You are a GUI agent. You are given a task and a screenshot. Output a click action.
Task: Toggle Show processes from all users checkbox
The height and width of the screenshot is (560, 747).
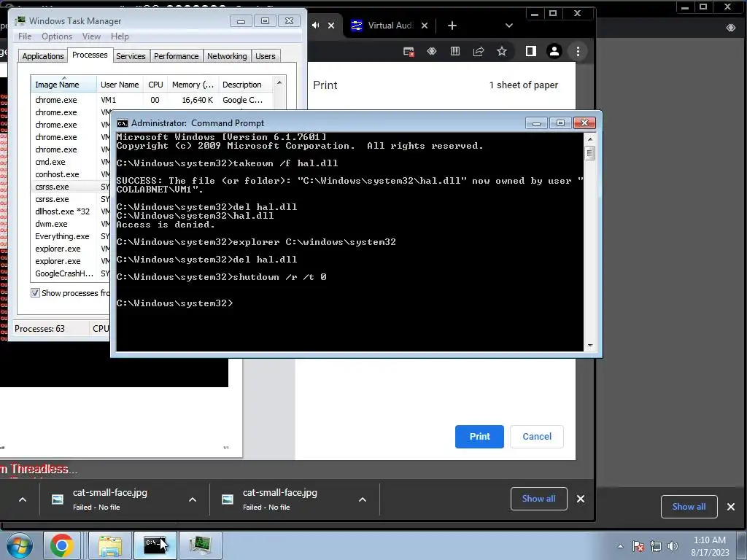coord(35,293)
